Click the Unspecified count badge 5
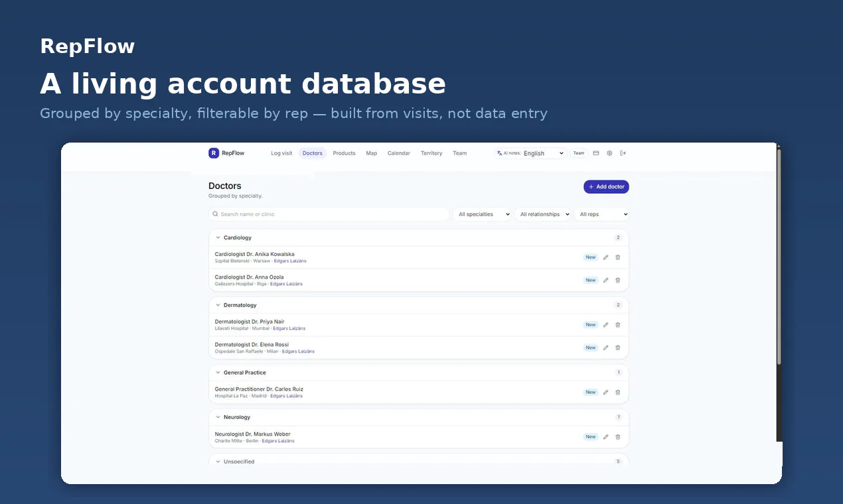This screenshot has width=843, height=504. (618, 462)
